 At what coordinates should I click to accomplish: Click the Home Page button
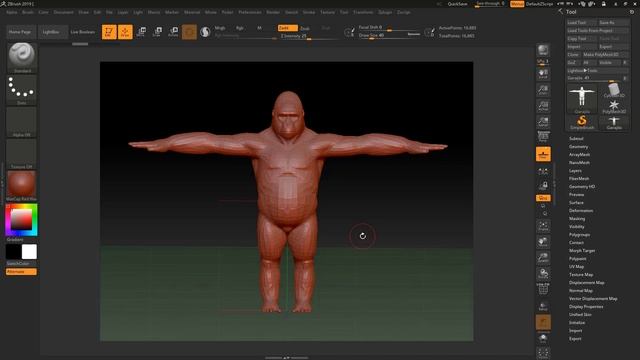coord(20,32)
